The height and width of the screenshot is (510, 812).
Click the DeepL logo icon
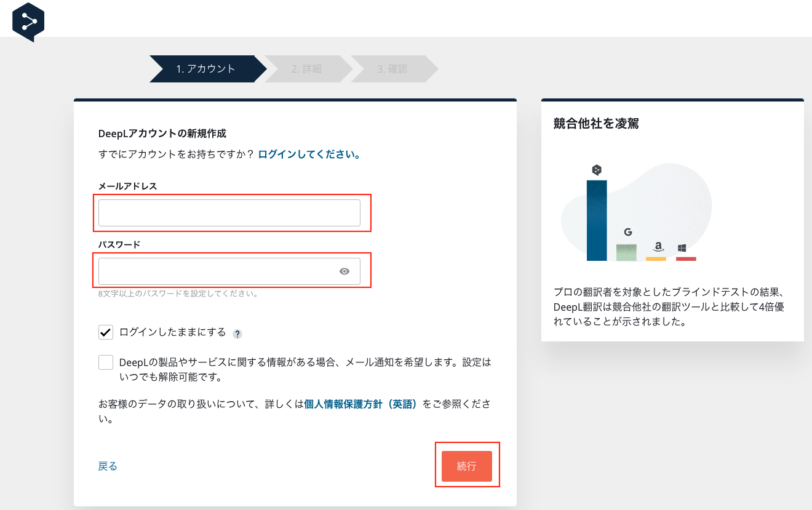tap(28, 22)
